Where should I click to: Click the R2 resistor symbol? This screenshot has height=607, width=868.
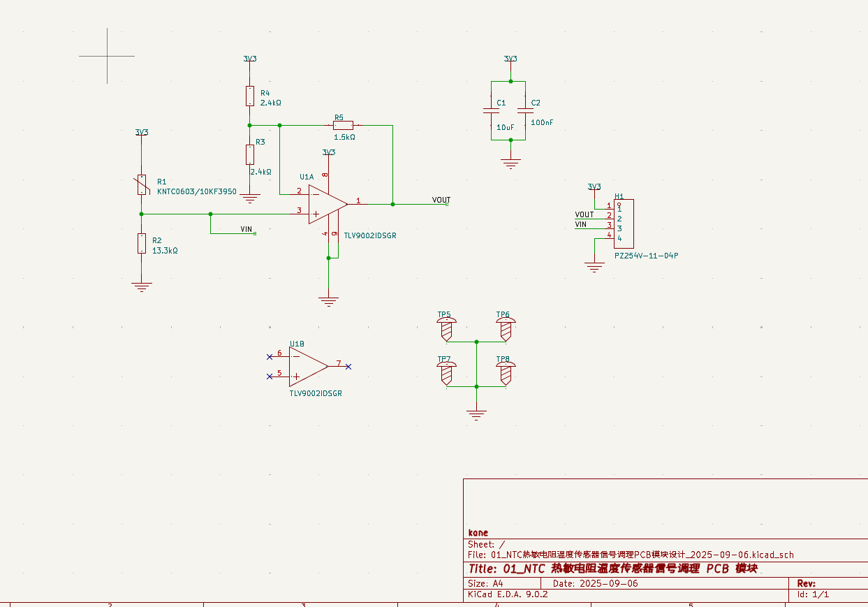click(142, 243)
